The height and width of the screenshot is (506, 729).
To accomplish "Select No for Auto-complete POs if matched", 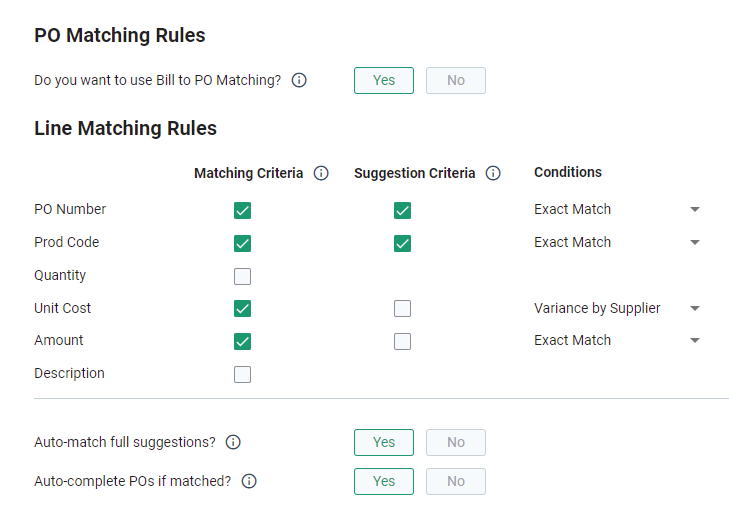I will tap(456, 481).
